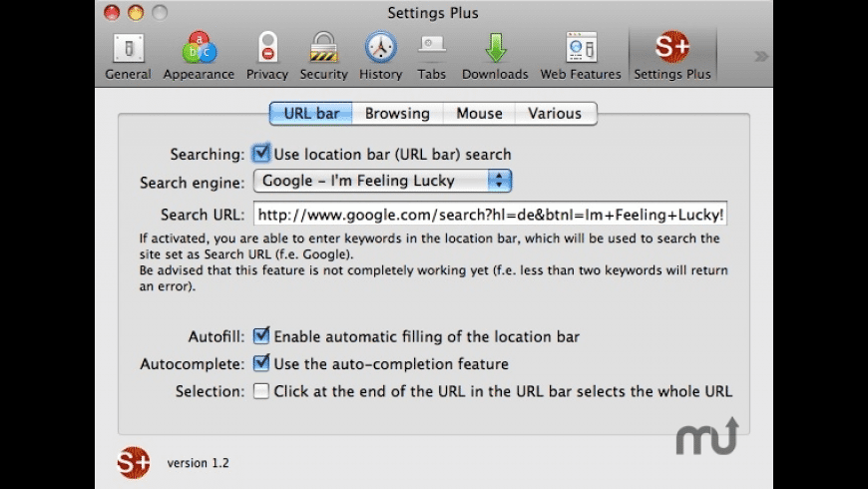The width and height of the screenshot is (868, 489).
Task: Select the Settings Plus toolbar icon
Action: click(x=671, y=55)
